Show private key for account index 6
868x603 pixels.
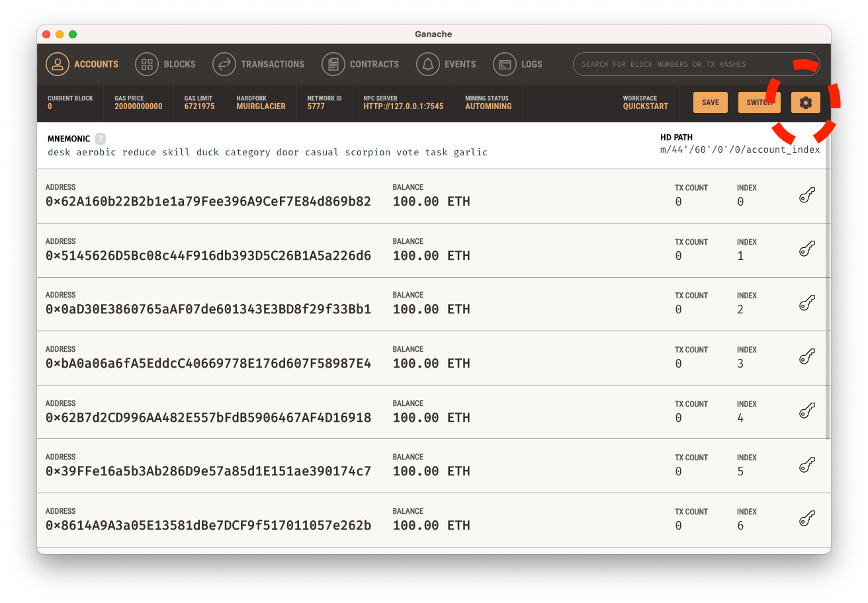point(806,519)
